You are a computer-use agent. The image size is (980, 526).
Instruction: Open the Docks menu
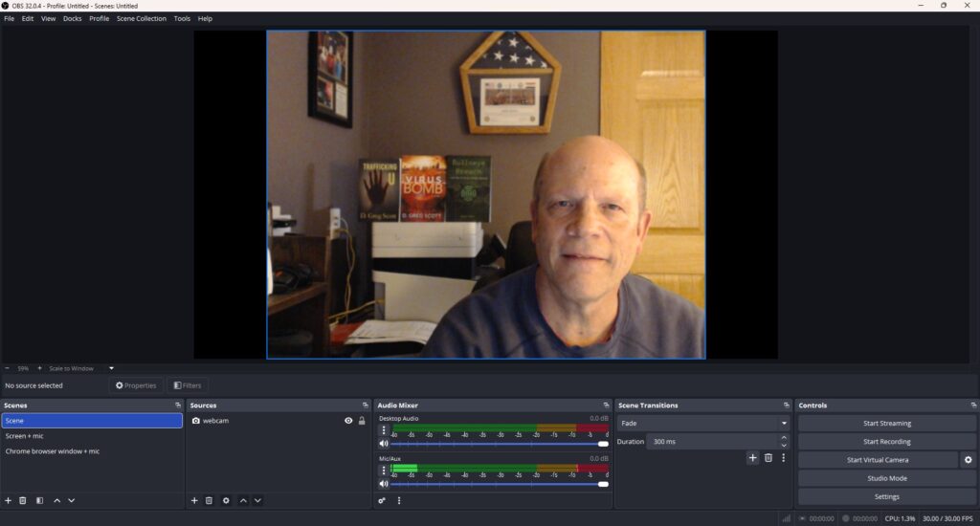click(73, 19)
